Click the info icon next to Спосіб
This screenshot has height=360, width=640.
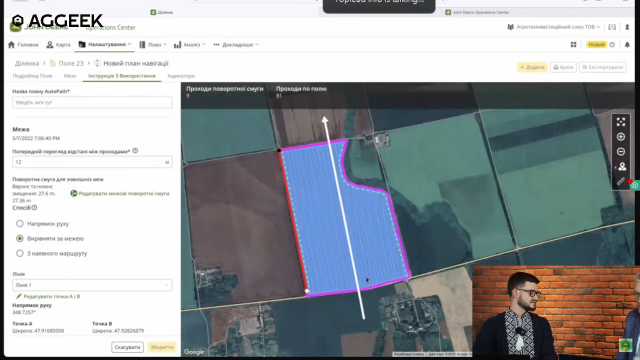[34, 207]
